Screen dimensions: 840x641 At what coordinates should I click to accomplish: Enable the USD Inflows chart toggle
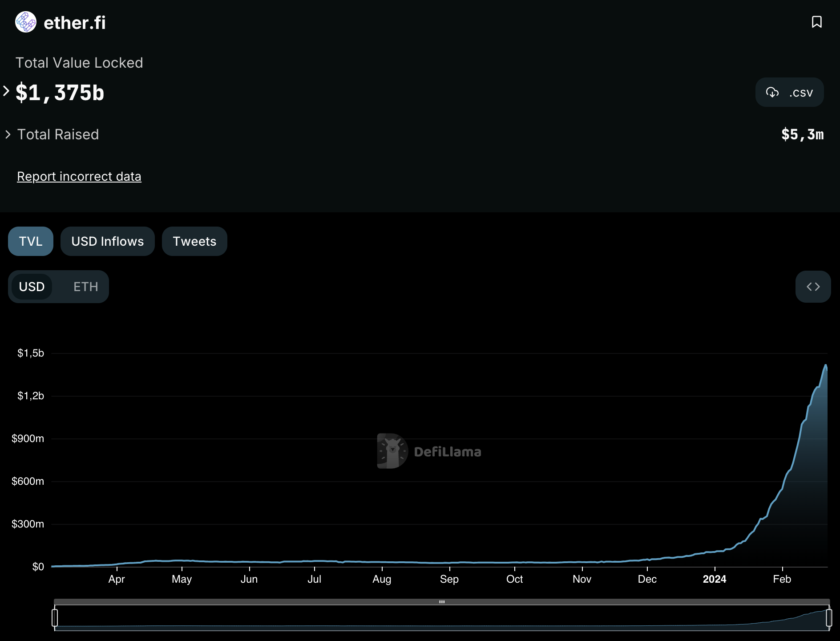108,241
